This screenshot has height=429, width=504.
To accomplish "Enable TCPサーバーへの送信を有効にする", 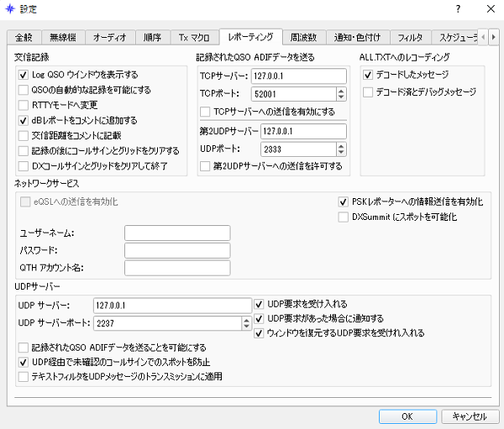I will pos(206,111).
